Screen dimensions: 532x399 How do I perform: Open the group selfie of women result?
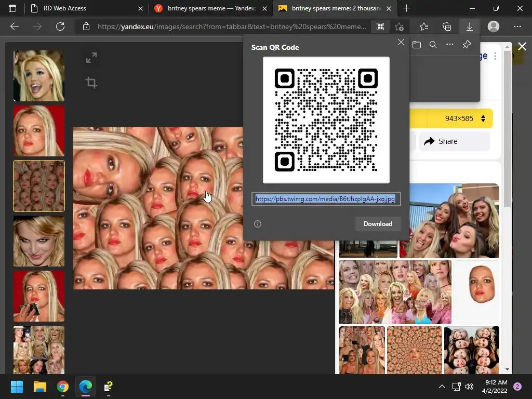pos(449,220)
